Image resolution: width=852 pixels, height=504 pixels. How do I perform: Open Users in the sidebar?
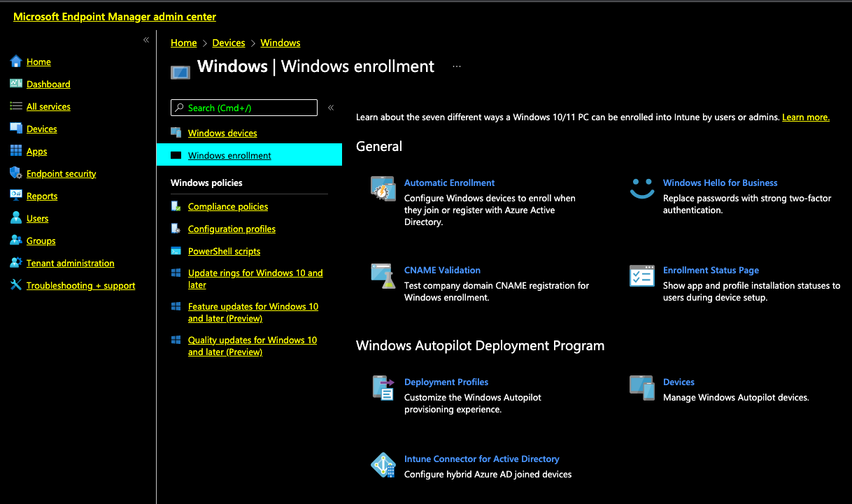(38, 218)
